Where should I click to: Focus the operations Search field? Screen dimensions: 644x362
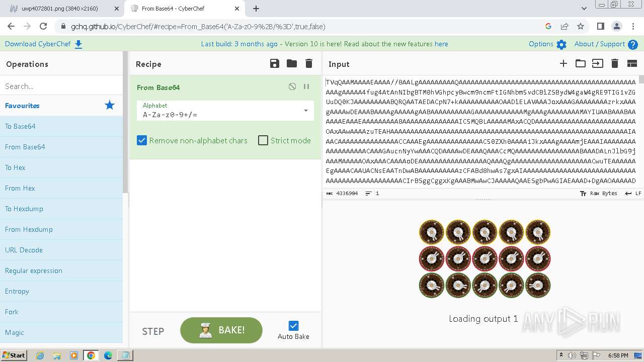61,86
